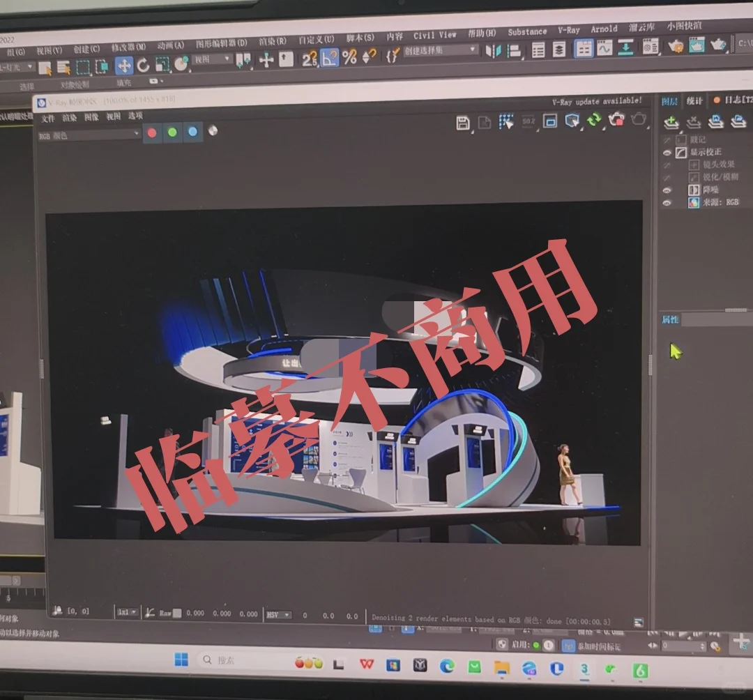Click Keyboard Shortcut Override icon
The height and width of the screenshot is (700, 753).
click(x=287, y=59)
